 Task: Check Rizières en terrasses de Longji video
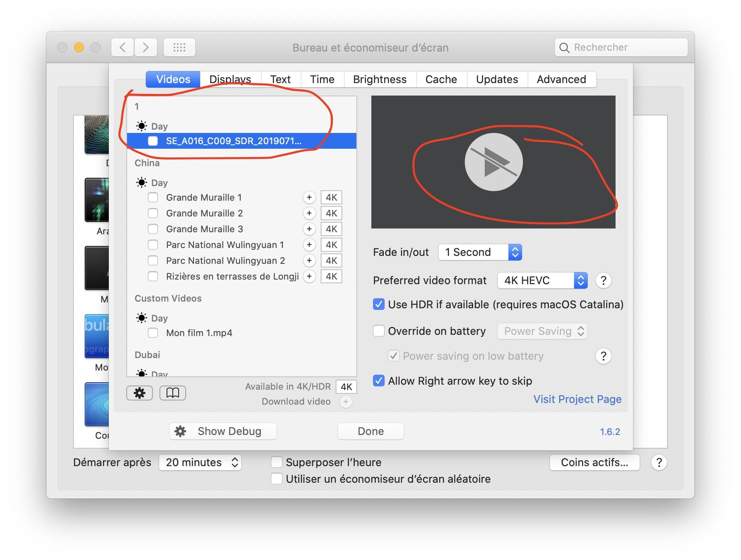point(153,276)
